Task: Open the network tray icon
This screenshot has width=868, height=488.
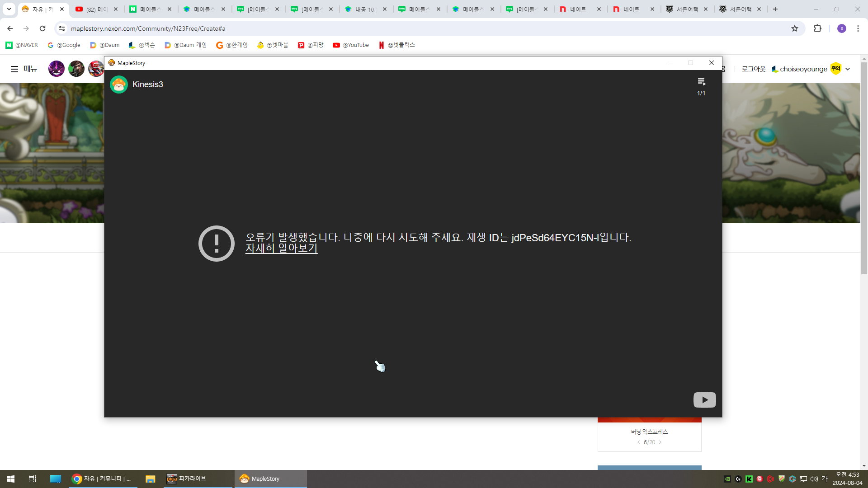Action: (x=803, y=479)
